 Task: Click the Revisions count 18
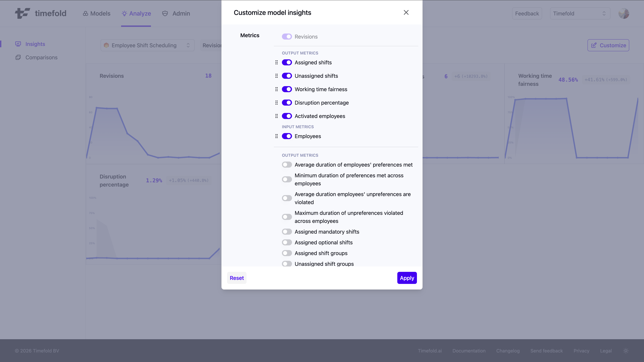(x=208, y=76)
